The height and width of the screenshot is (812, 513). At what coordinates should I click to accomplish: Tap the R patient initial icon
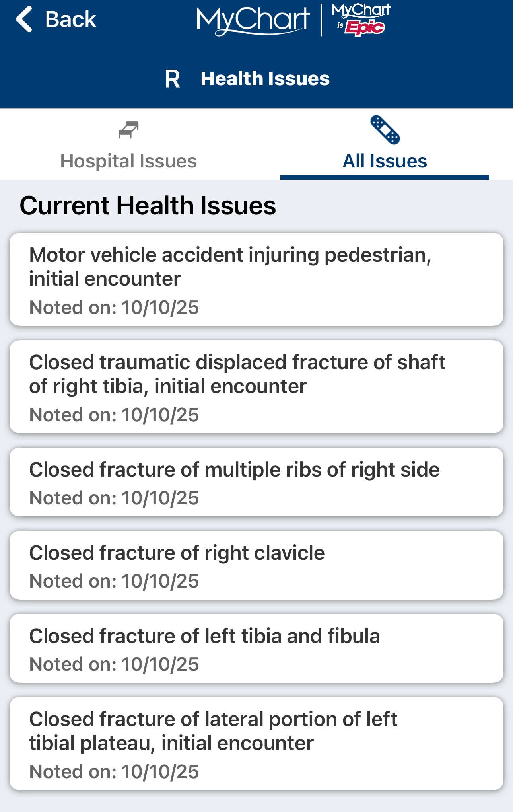[x=173, y=79]
